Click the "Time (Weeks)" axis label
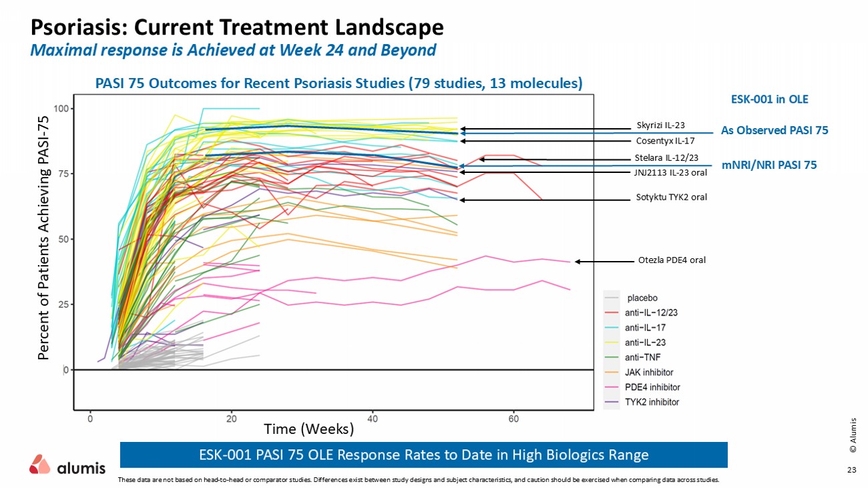This screenshot has height=488, width=868. (x=308, y=428)
